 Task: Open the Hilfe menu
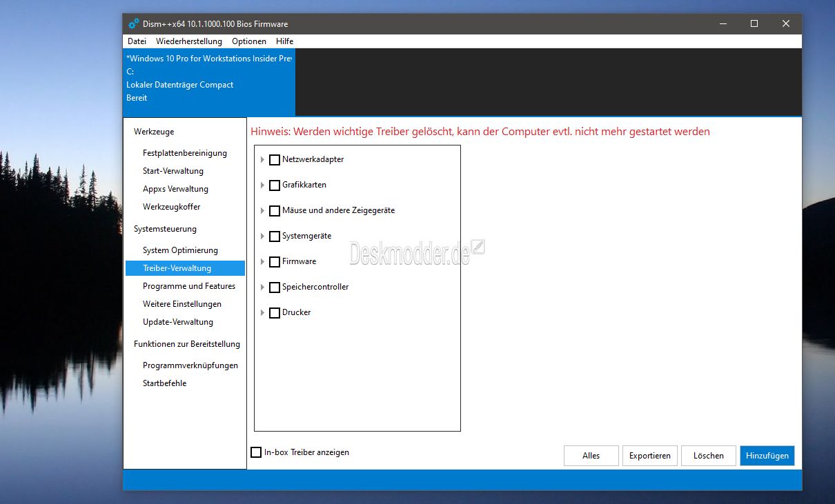284,41
